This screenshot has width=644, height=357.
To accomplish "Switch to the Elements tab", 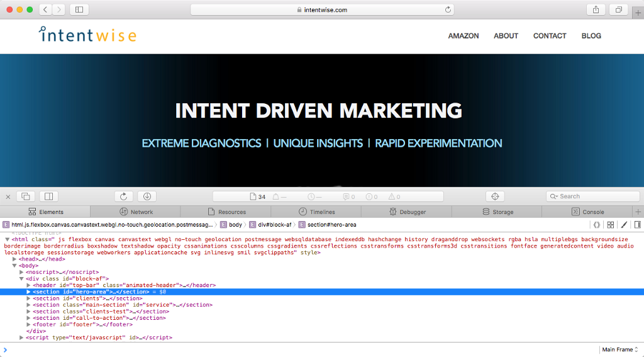I will point(45,212).
